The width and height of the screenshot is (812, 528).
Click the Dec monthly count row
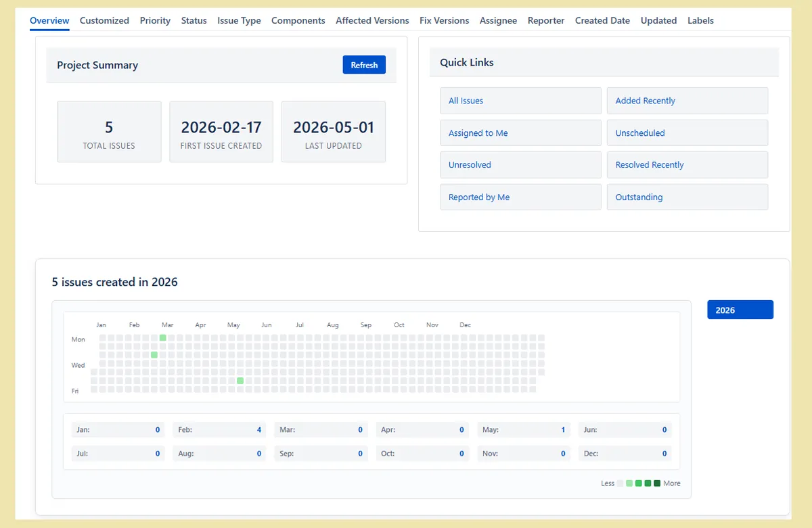625,454
